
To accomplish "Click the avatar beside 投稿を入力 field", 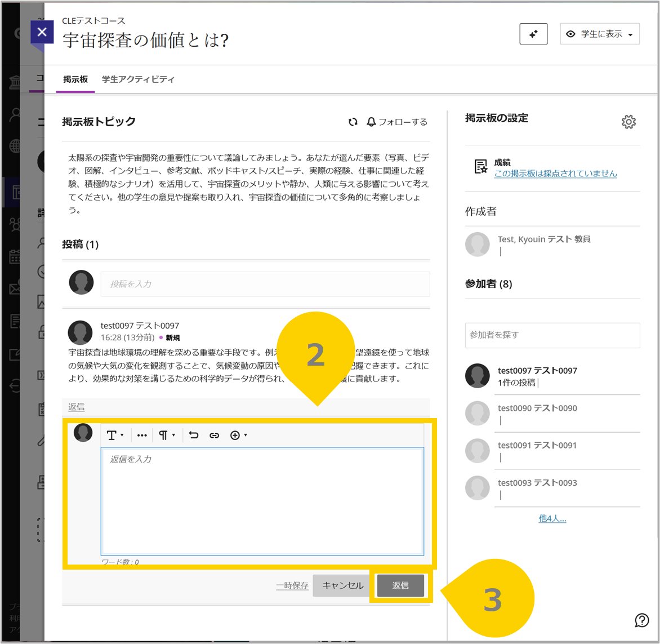I will [x=81, y=282].
